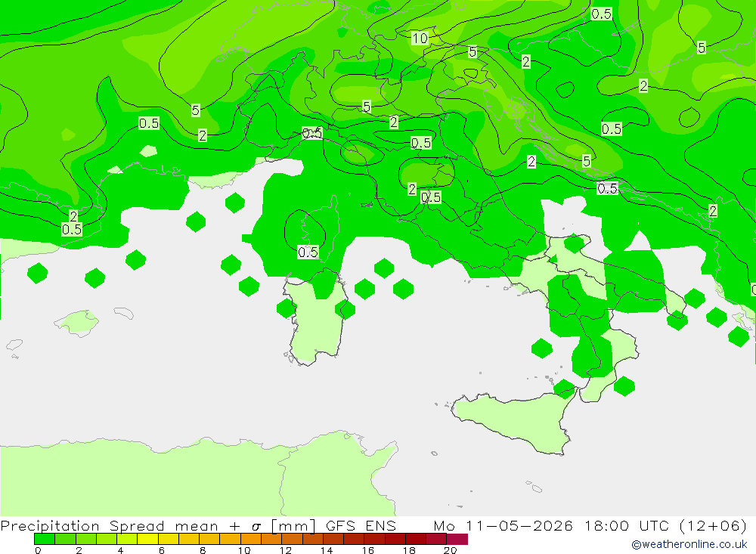Image resolution: width=756 pixels, height=554 pixels.
Task: Select the "Precipitation Spread mean" title text
Action: tap(109, 525)
